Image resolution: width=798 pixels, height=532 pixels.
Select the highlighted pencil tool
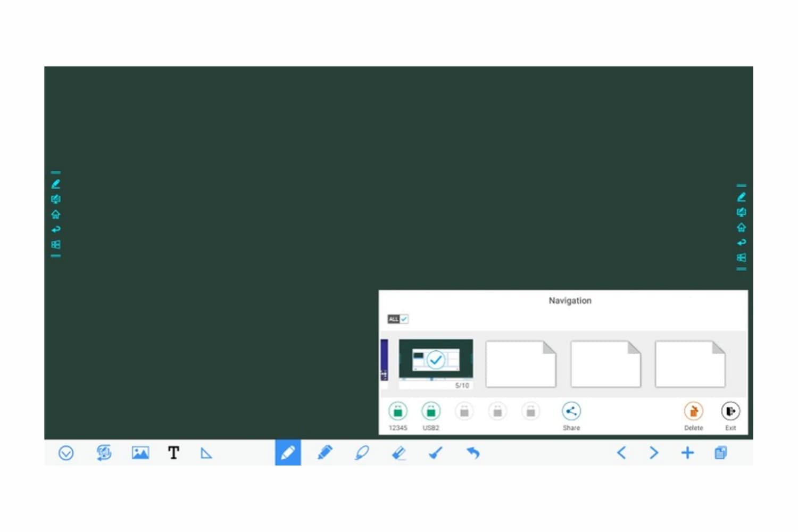(x=288, y=453)
